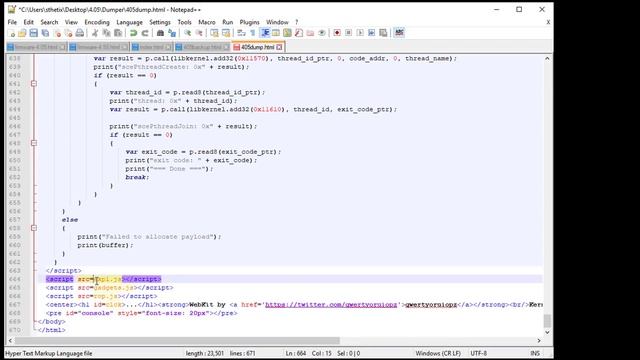Open the Plugins menu
Image resolution: width=640 pixels, height=360 pixels.
249,22
